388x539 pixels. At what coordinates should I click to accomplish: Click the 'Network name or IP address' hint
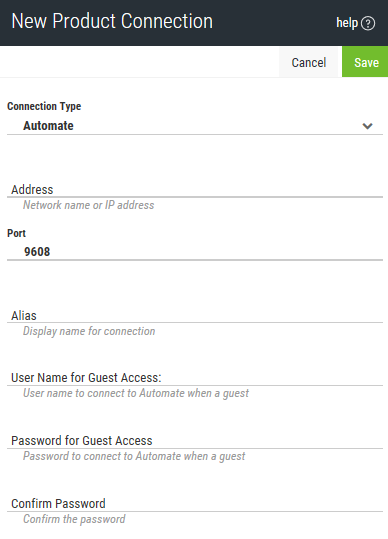click(89, 205)
